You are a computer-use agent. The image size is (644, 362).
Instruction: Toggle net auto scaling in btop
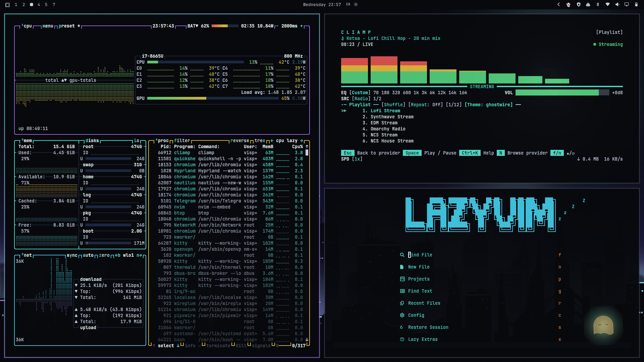point(88,255)
